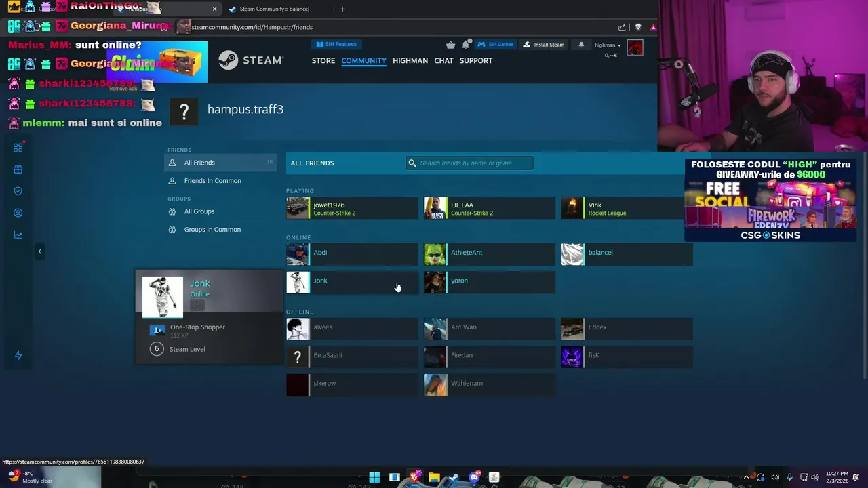This screenshot has width=868, height=488.
Task: Open hampus.traff3 profile name link
Action: click(x=245, y=109)
